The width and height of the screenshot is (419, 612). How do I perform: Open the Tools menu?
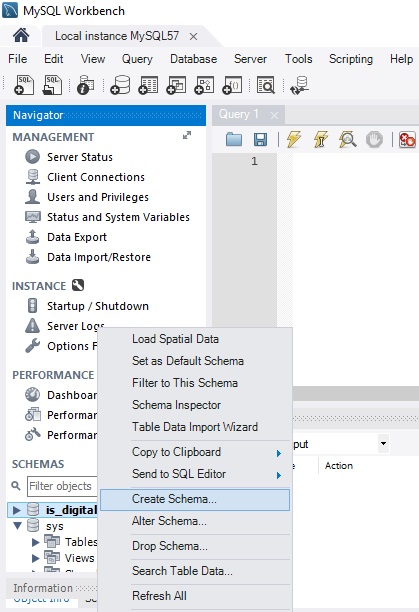point(298,59)
